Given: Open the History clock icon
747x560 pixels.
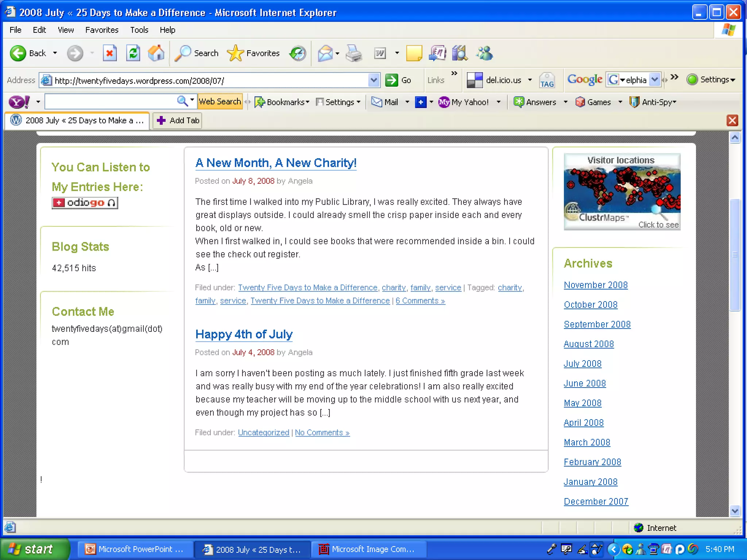Looking at the screenshot, I should coord(298,53).
